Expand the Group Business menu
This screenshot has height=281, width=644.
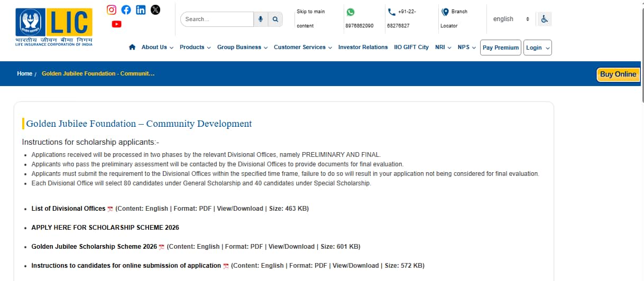tap(242, 47)
